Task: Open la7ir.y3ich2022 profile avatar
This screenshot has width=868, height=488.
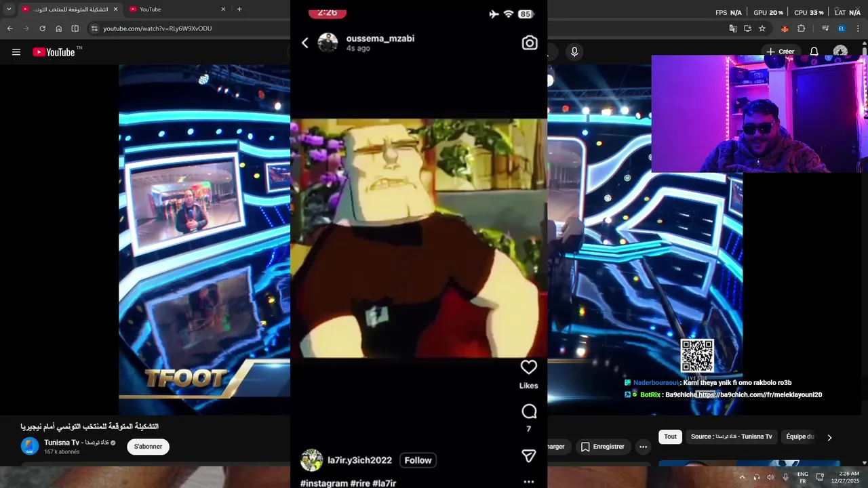Action: [x=311, y=460]
